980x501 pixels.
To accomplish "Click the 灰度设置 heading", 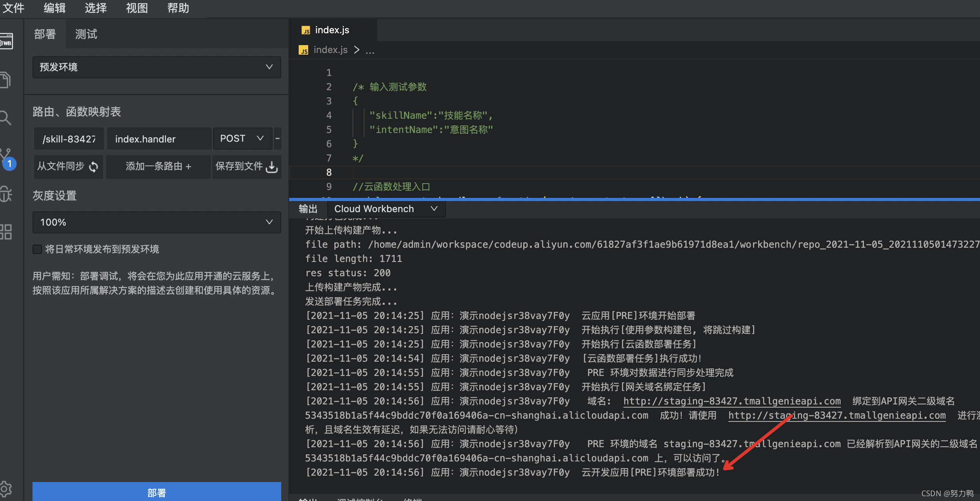I will [x=54, y=196].
